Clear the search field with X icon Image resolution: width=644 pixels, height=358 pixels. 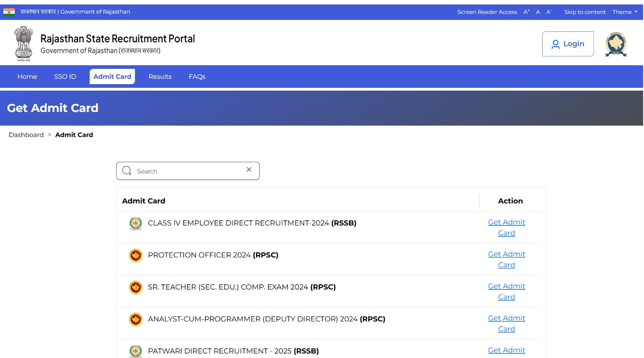pyautogui.click(x=249, y=170)
